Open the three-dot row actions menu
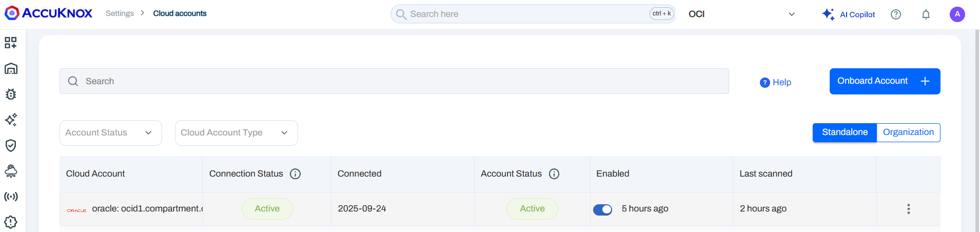The width and height of the screenshot is (980, 232). click(x=908, y=209)
